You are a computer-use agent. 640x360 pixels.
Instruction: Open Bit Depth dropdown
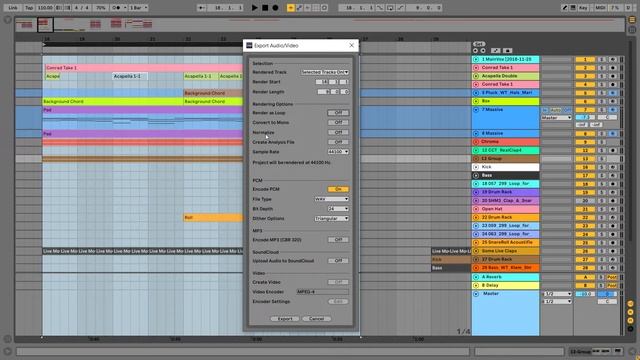point(338,209)
